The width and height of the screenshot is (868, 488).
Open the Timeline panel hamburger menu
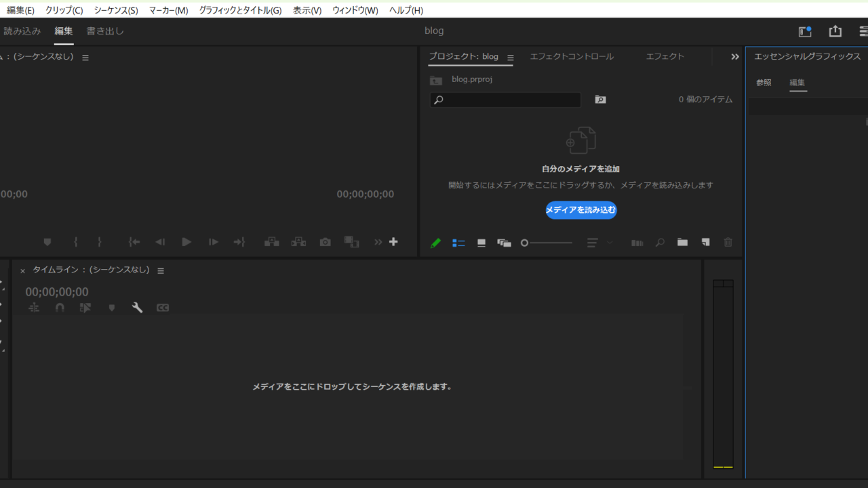click(161, 270)
